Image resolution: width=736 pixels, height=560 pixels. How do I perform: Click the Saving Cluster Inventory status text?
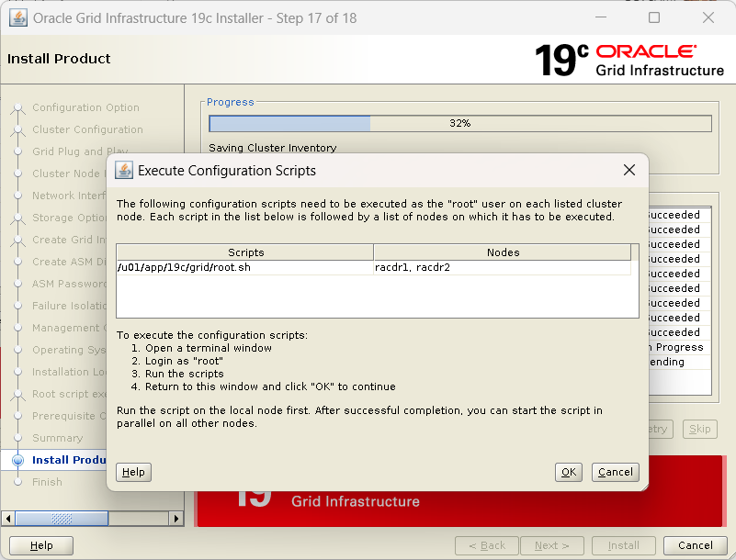pyautogui.click(x=272, y=148)
